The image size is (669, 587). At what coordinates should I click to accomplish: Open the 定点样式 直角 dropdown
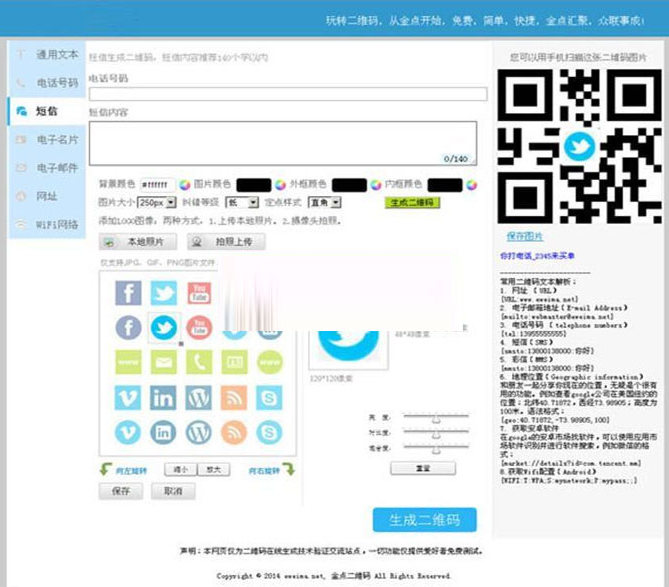pyautogui.click(x=324, y=202)
